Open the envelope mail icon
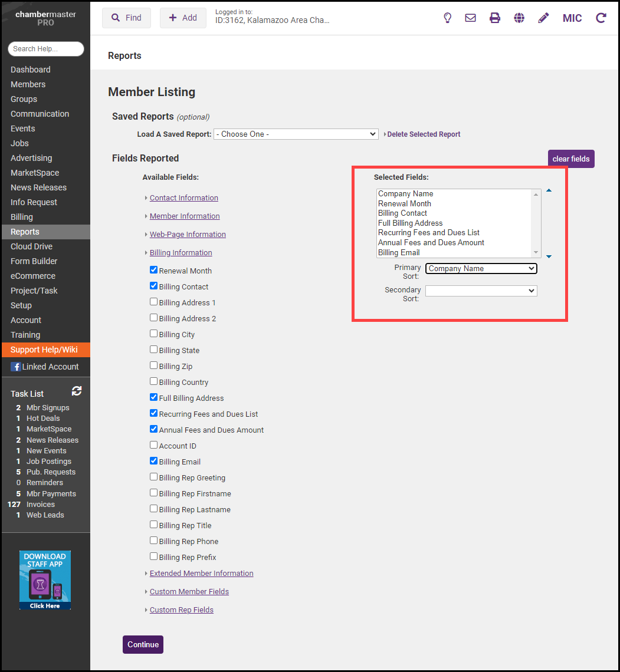620x672 pixels. 470,18
